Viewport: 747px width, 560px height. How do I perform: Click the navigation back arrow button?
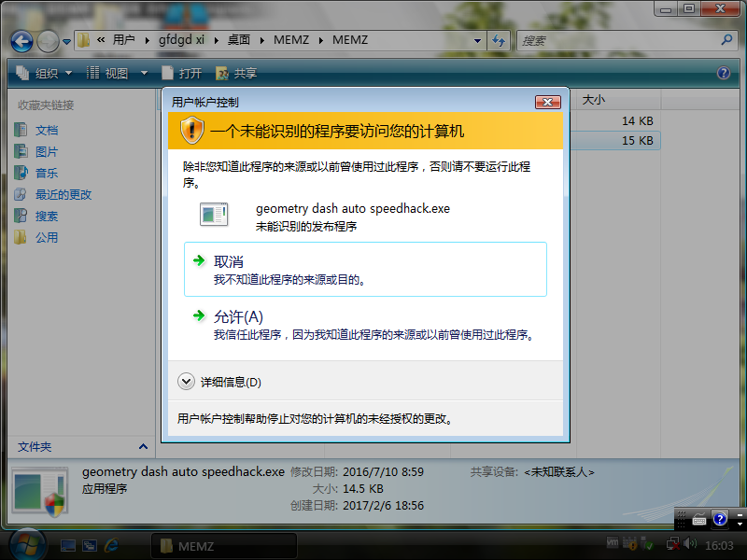[x=21, y=40]
